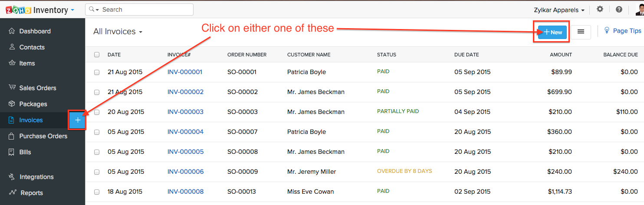644x205 pixels.
Task: Check the select-all invoices checkbox
Action: pos(97,55)
